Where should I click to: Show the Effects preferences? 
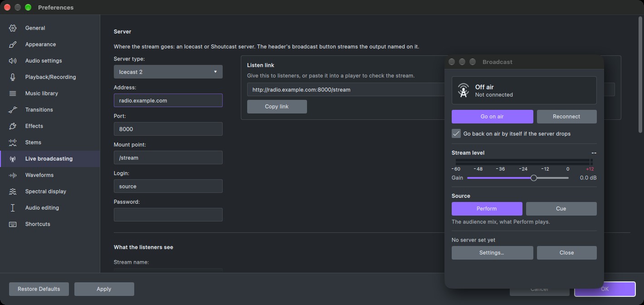click(50, 126)
